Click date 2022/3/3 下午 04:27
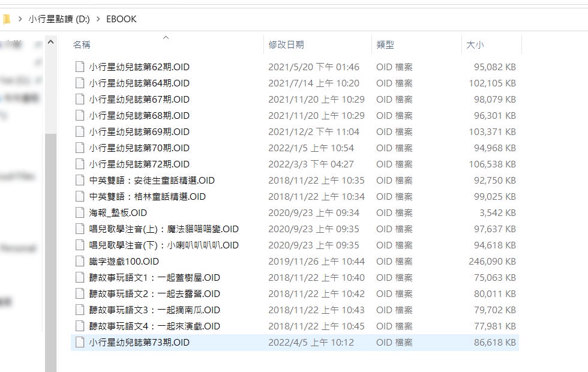This screenshot has width=588, height=372. (x=311, y=164)
